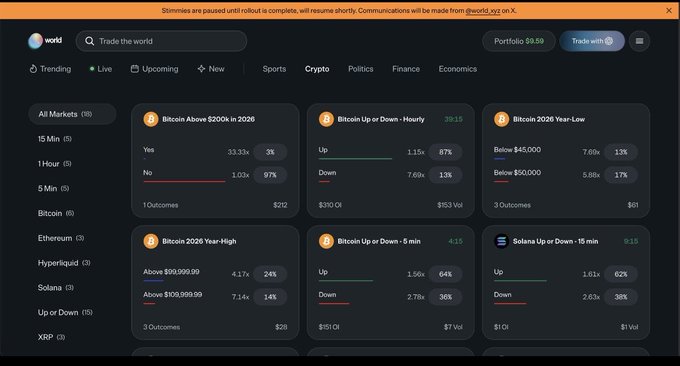Pick Above $109,999.99 14% option
This screenshot has height=366, width=680.
(270, 297)
